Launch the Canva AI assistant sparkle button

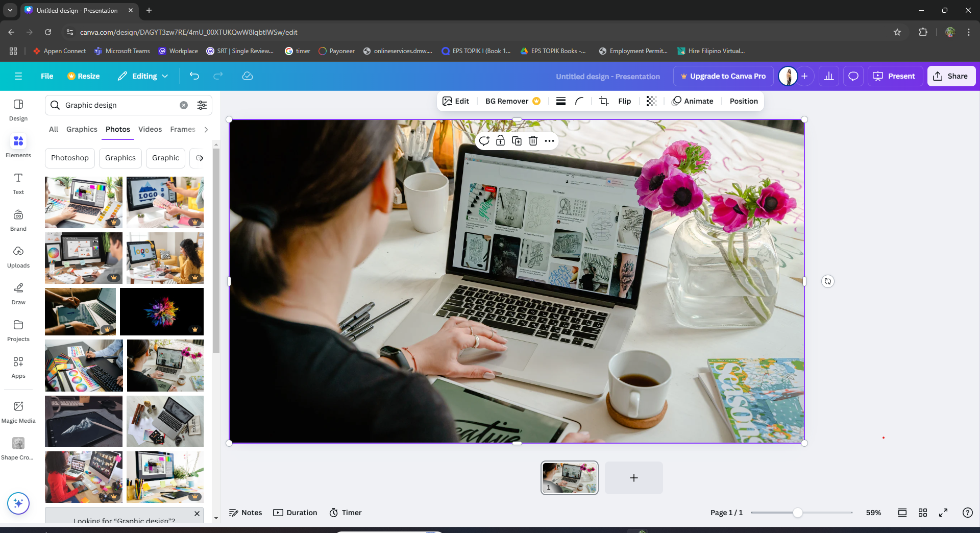(18, 503)
